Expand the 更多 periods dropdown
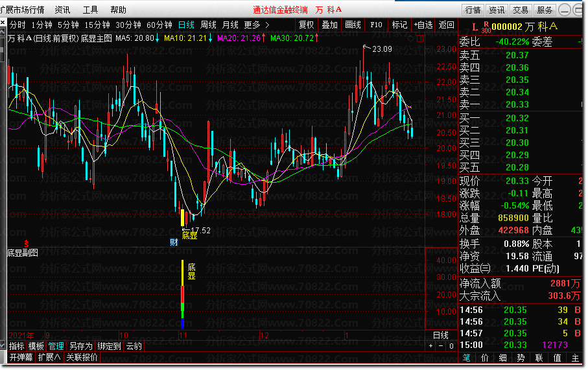The width and height of the screenshot is (588, 370). click(x=257, y=25)
